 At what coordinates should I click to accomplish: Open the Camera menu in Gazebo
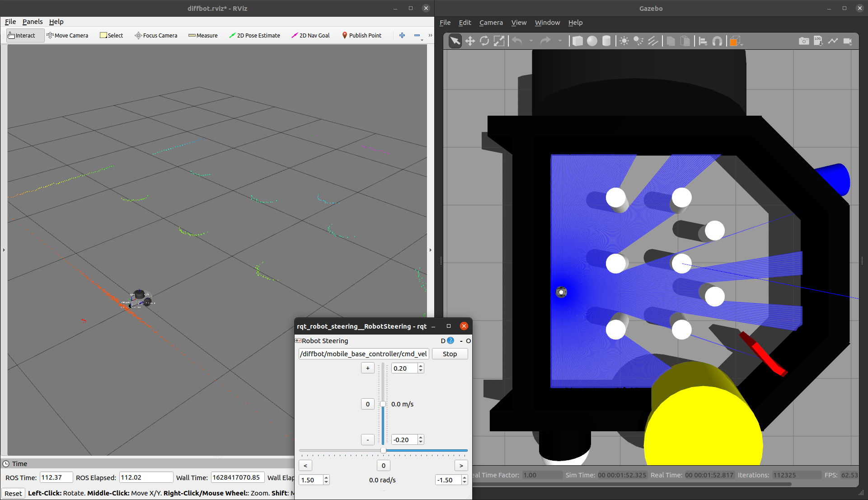(x=491, y=22)
